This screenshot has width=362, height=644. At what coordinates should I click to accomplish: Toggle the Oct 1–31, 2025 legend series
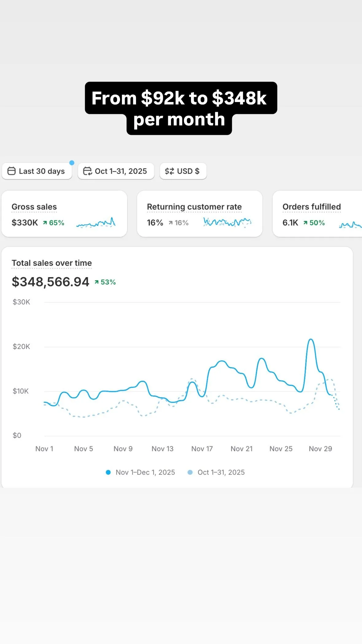[221, 472]
